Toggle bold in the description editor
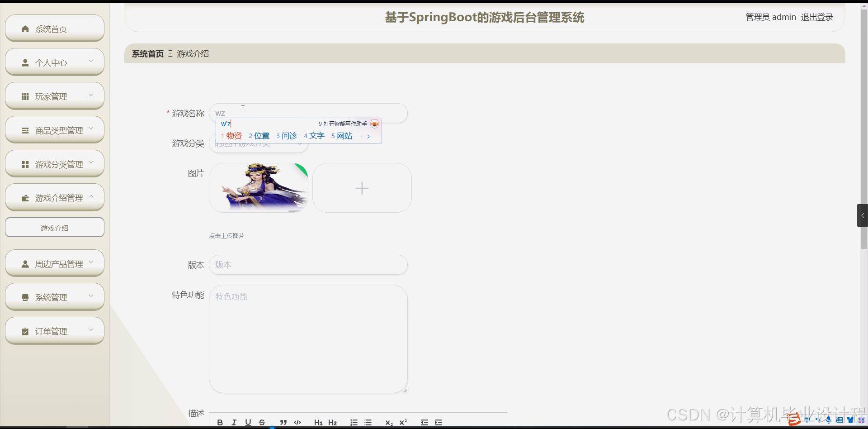The image size is (868, 429). click(220, 422)
